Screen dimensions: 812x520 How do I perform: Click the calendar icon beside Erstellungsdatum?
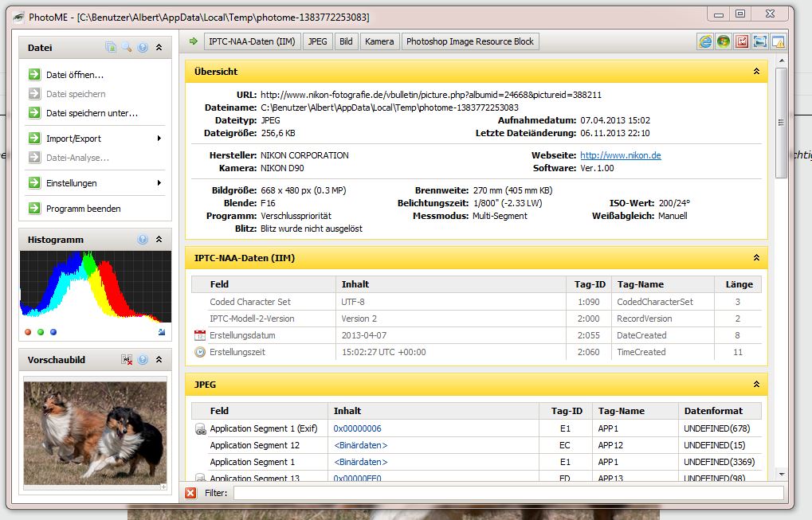click(x=200, y=335)
